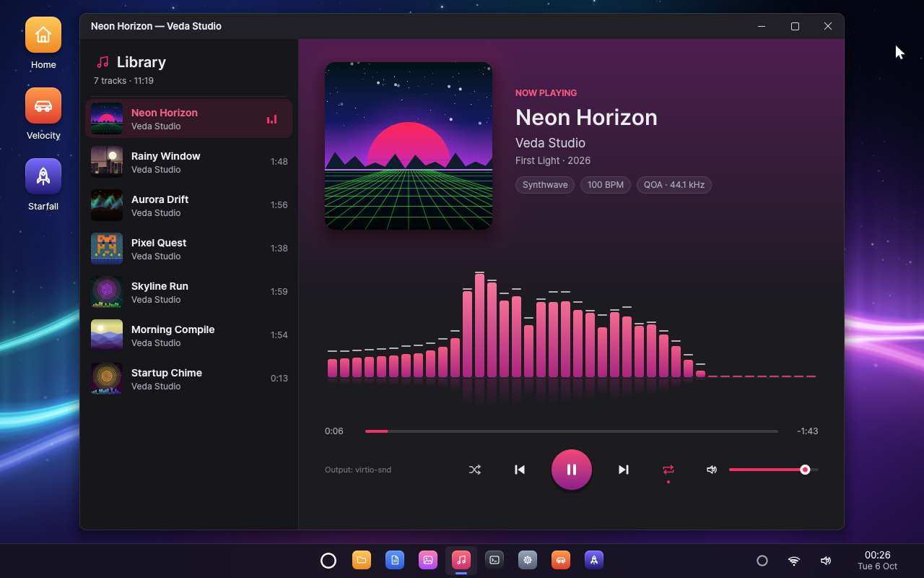Click the 100 BPM tag
This screenshot has width=924, height=578.
click(606, 185)
